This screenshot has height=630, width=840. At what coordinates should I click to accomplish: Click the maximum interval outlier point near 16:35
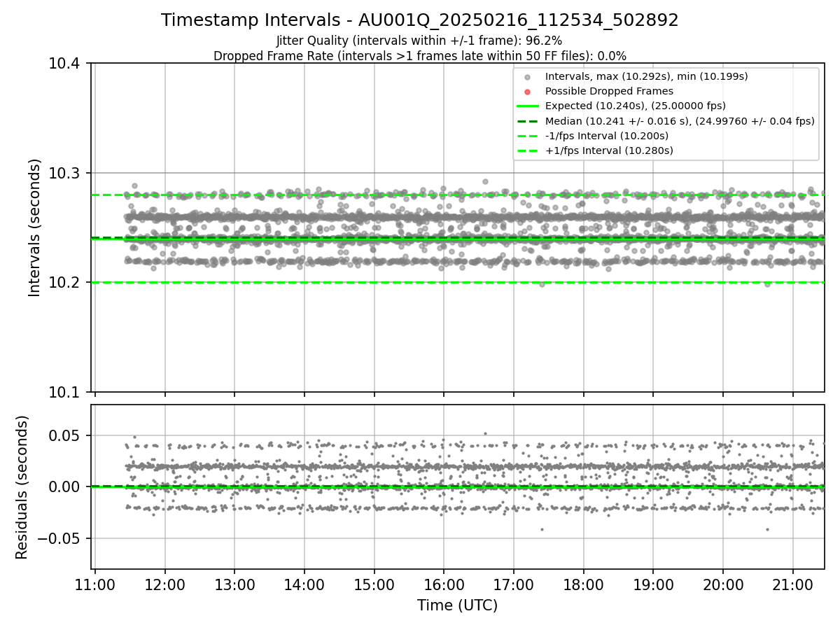[x=485, y=181]
